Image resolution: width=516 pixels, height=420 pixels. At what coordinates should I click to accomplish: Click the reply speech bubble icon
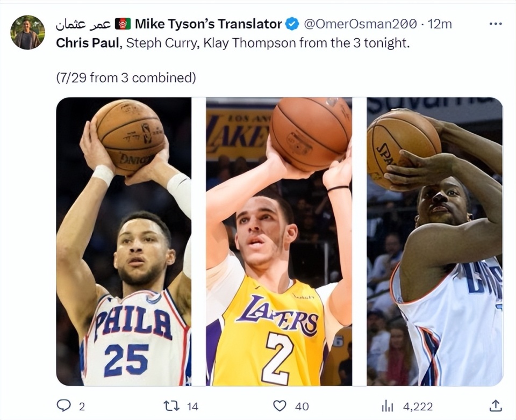pos(63,406)
